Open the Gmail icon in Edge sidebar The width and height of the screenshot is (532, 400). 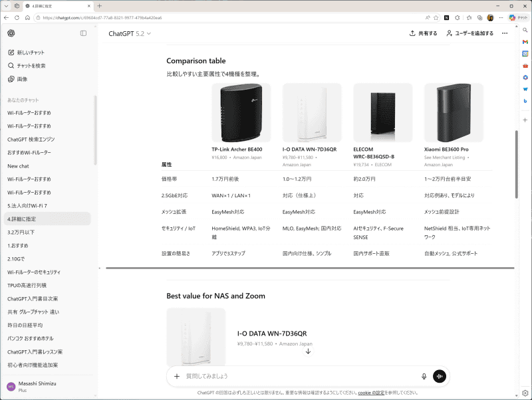(x=525, y=42)
